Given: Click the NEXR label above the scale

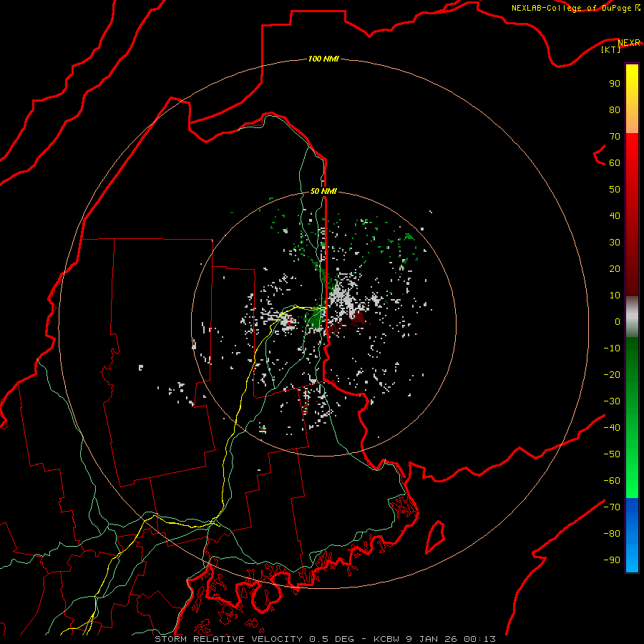Looking at the screenshot, I should coord(629,42).
